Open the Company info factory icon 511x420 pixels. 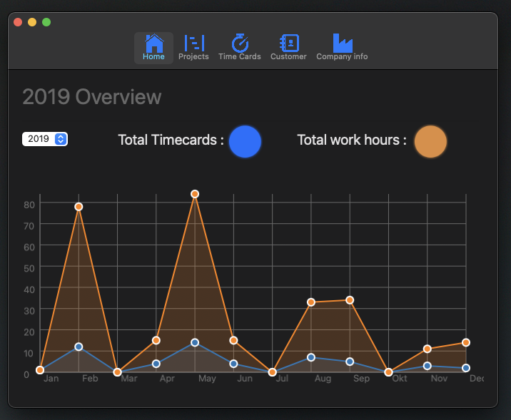tap(342, 43)
